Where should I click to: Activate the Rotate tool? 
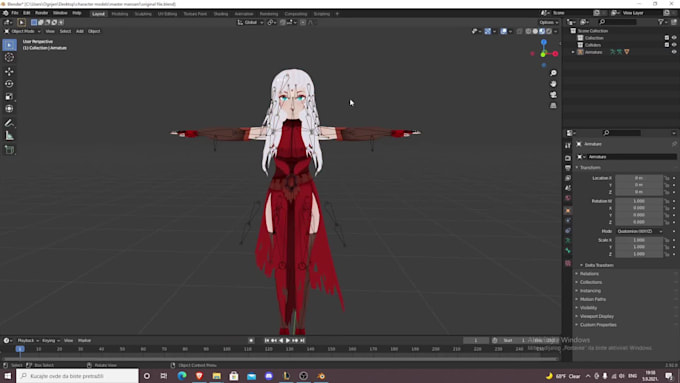[9, 84]
